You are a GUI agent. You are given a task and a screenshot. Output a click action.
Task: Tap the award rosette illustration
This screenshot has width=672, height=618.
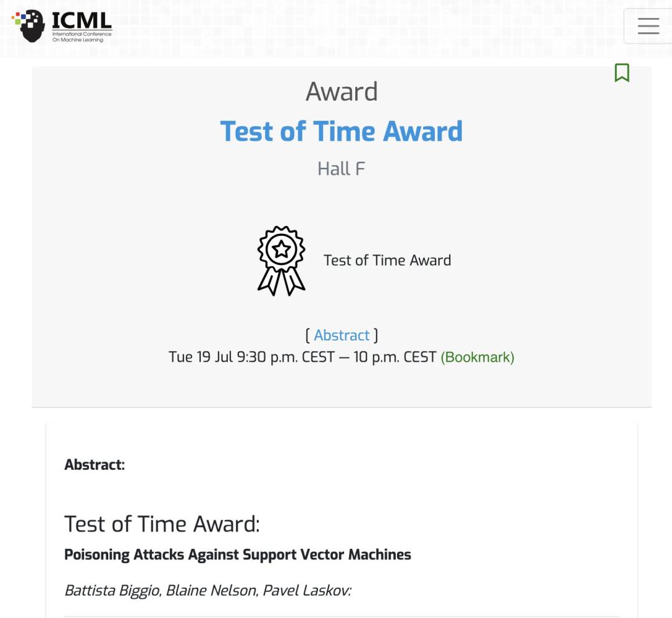point(281,261)
